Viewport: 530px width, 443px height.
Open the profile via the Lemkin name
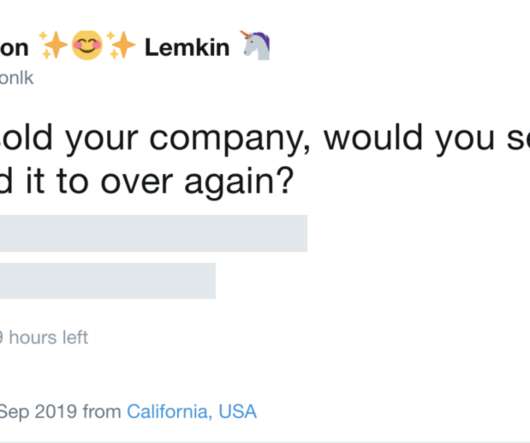coord(187,47)
